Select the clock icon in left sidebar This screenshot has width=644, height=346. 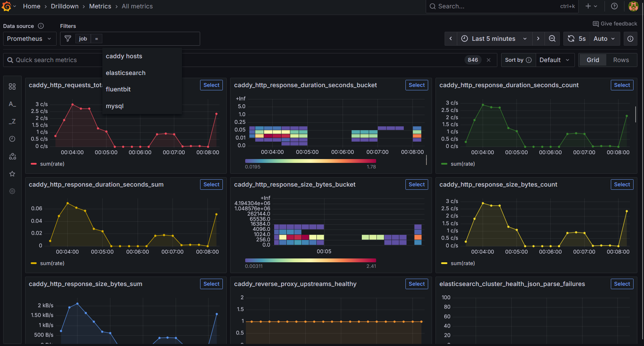click(12, 138)
